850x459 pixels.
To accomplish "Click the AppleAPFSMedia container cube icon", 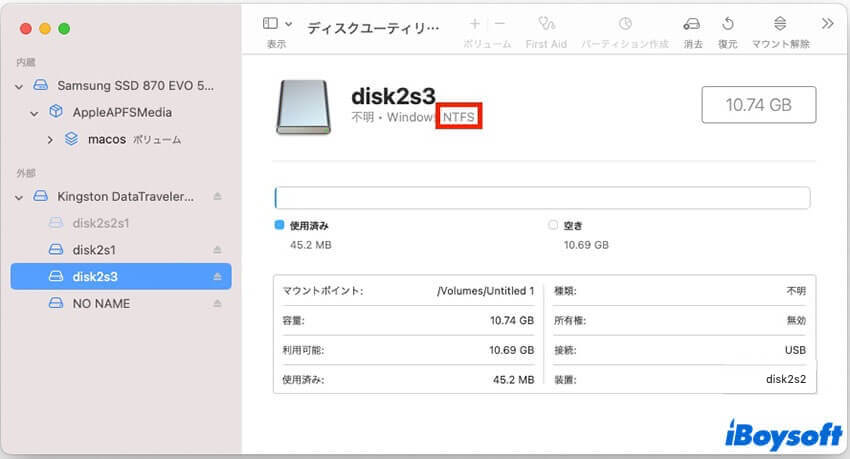I will coord(56,111).
